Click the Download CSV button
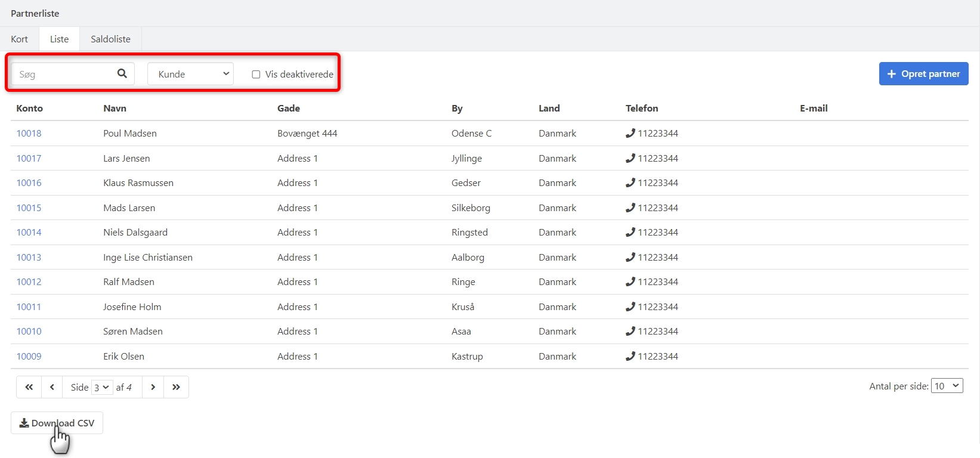Viewport: 980px width, 458px height. (x=57, y=423)
